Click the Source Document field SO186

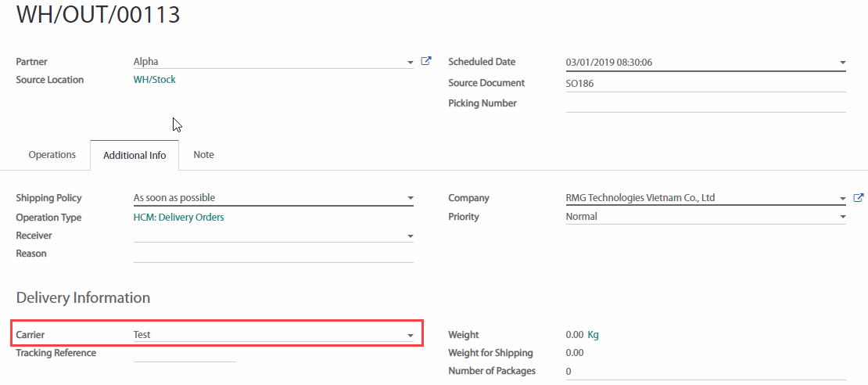point(704,83)
